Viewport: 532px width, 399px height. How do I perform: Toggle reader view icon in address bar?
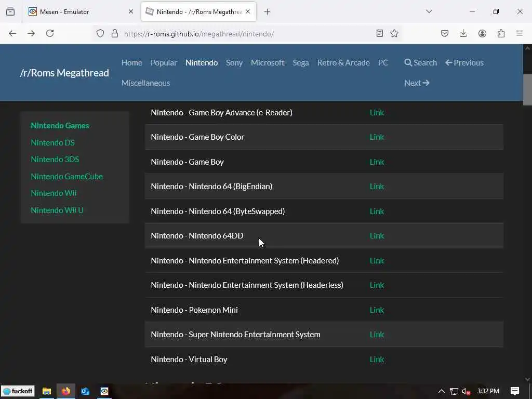pyautogui.click(x=380, y=33)
